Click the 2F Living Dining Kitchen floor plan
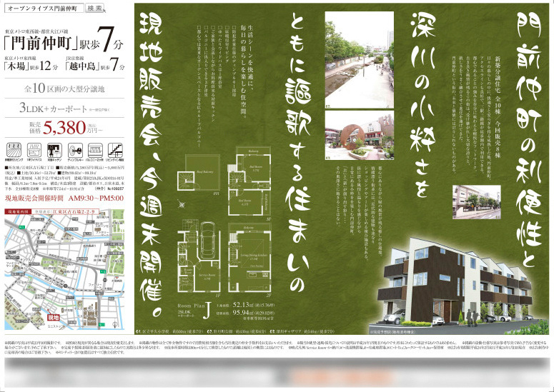Screen dimensions: 554x392 250,258
